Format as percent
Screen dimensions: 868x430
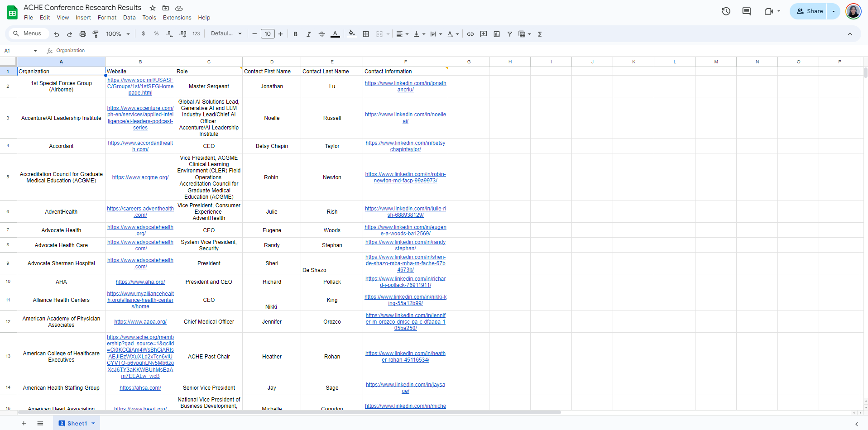pyautogui.click(x=157, y=34)
